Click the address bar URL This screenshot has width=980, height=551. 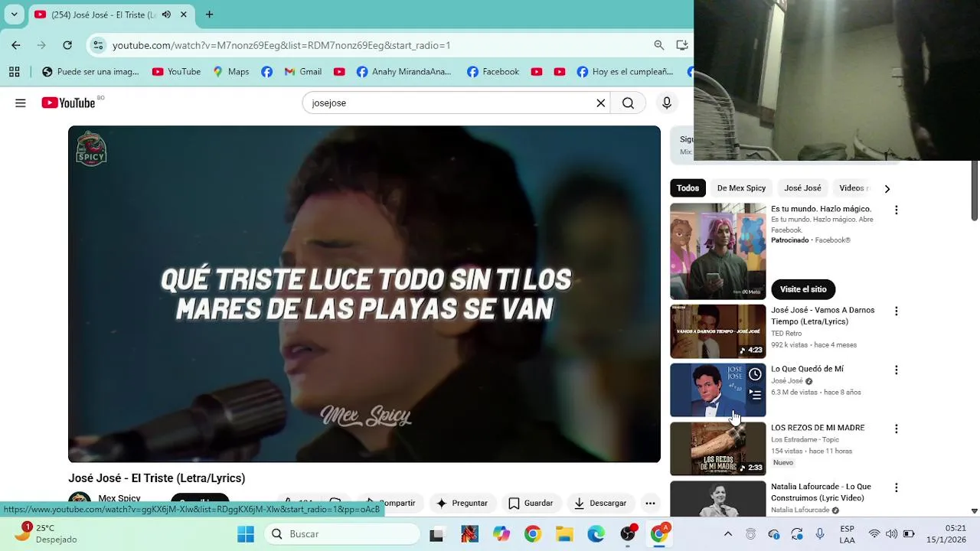point(281,45)
